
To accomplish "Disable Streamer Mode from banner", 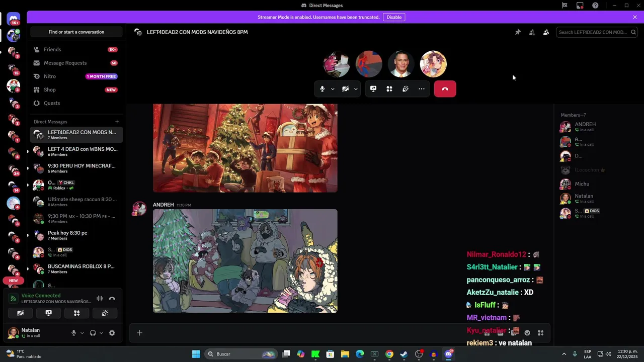I will tap(394, 17).
